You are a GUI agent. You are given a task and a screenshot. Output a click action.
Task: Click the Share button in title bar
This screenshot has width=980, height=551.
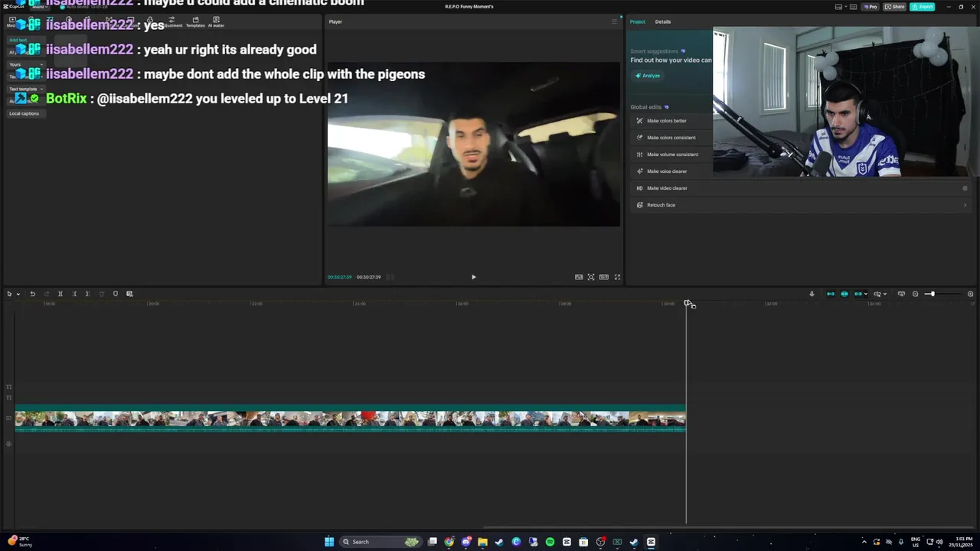(x=894, y=7)
